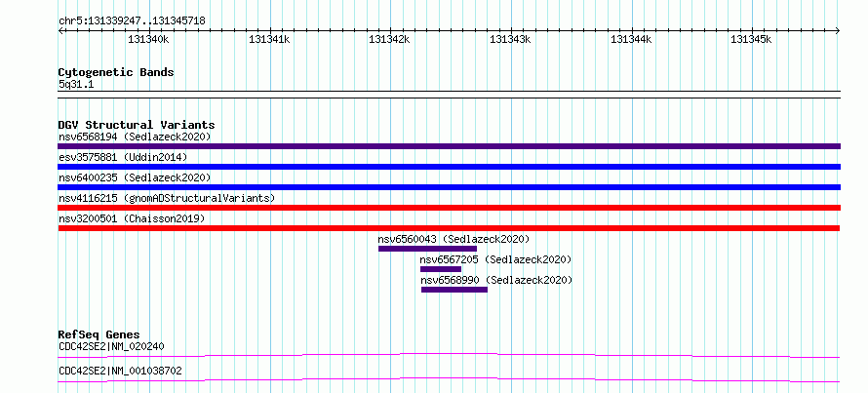Click the Cytogenetic Bands track title
Screen dimensions: 868x393
[x=116, y=72]
